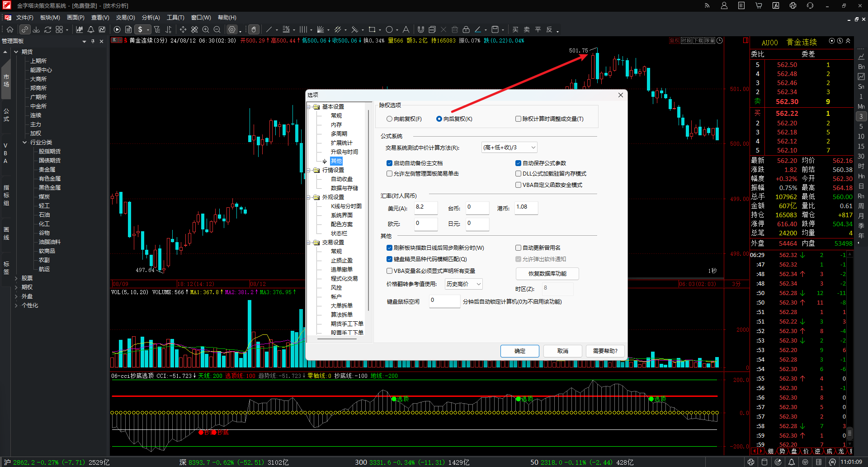Screen dimensions: 868x467
Task: Click the alert bell icon in the toolbar
Action: pos(91,29)
